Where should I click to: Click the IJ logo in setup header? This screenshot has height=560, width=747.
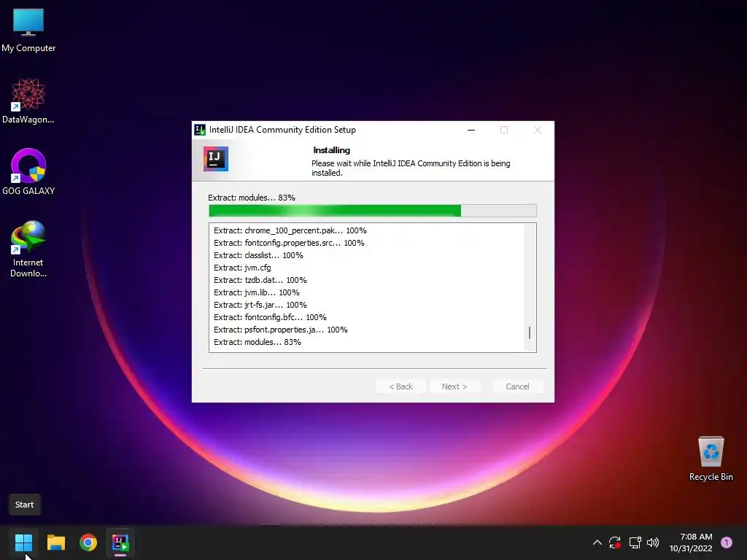coord(216,158)
